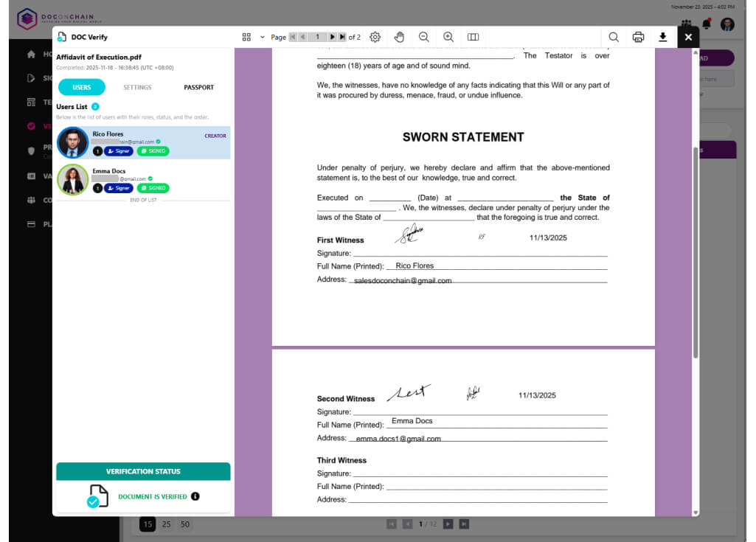Open notifications bell in header
The width and height of the screenshot is (756, 542).
(707, 24)
